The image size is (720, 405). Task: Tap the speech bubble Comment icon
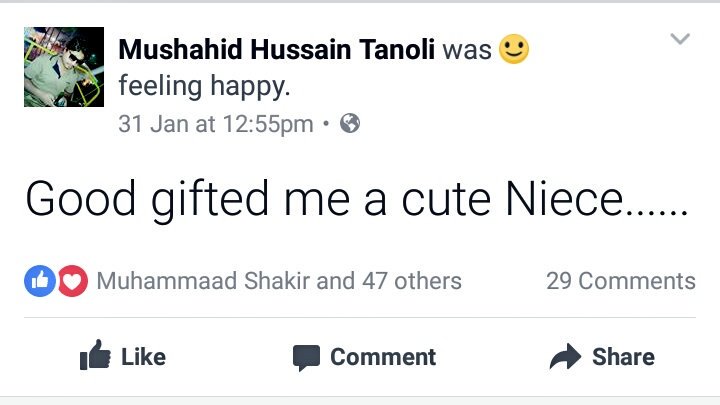tap(306, 357)
